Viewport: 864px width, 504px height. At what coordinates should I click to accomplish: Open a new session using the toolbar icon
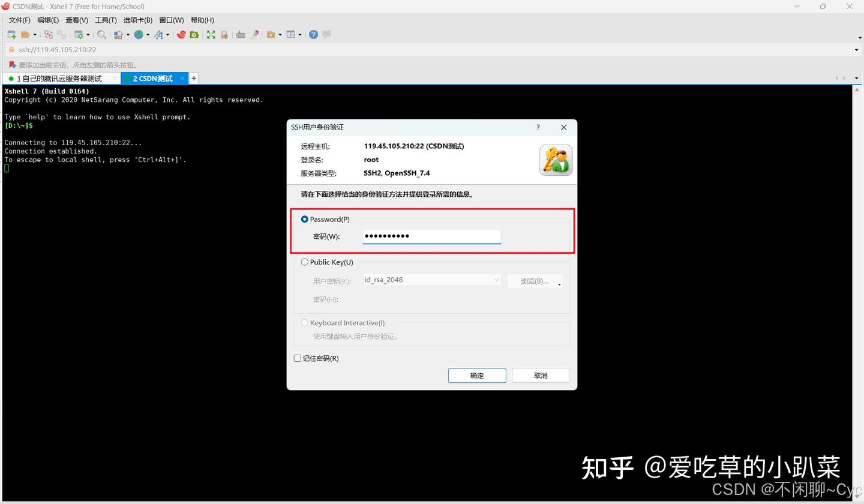pos(11,34)
